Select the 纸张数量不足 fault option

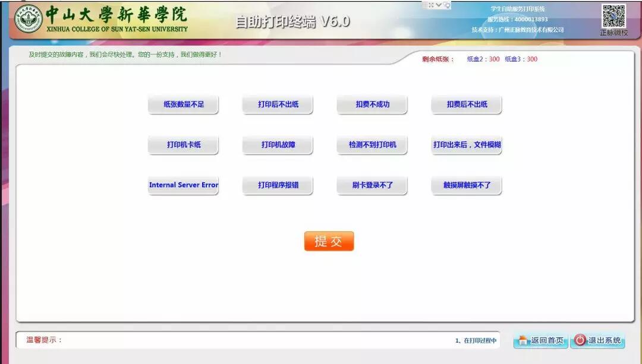[x=183, y=105]
